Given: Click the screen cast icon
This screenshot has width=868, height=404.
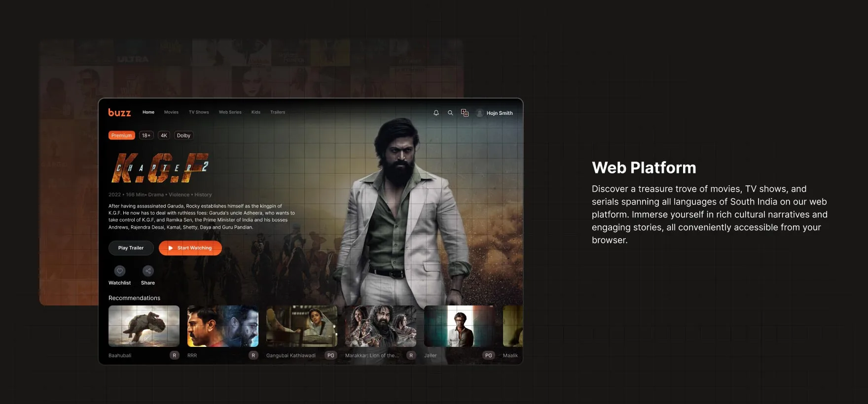Looking at the screenshot, I should pos(465,113).
